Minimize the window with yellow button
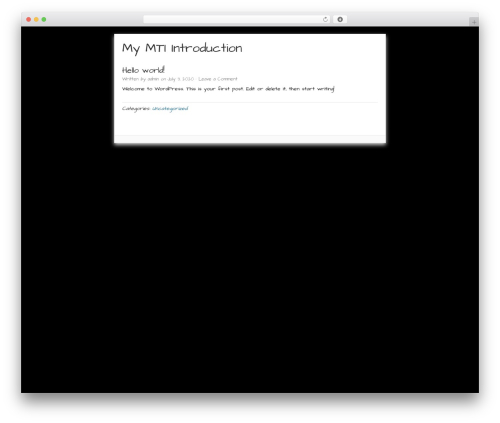 (36, 20)
